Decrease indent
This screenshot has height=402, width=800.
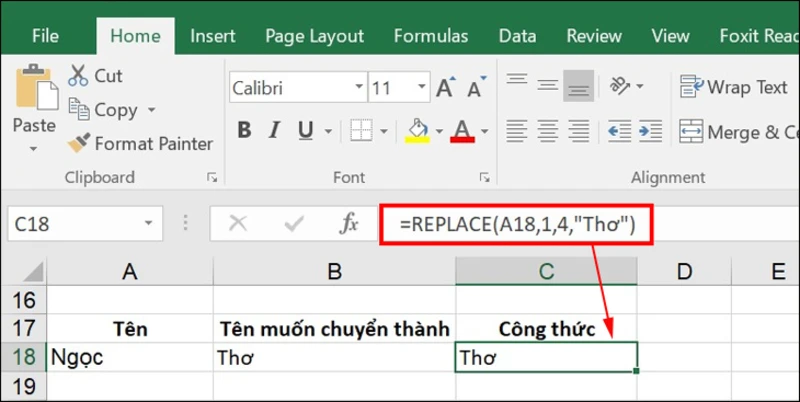point(620,131)
